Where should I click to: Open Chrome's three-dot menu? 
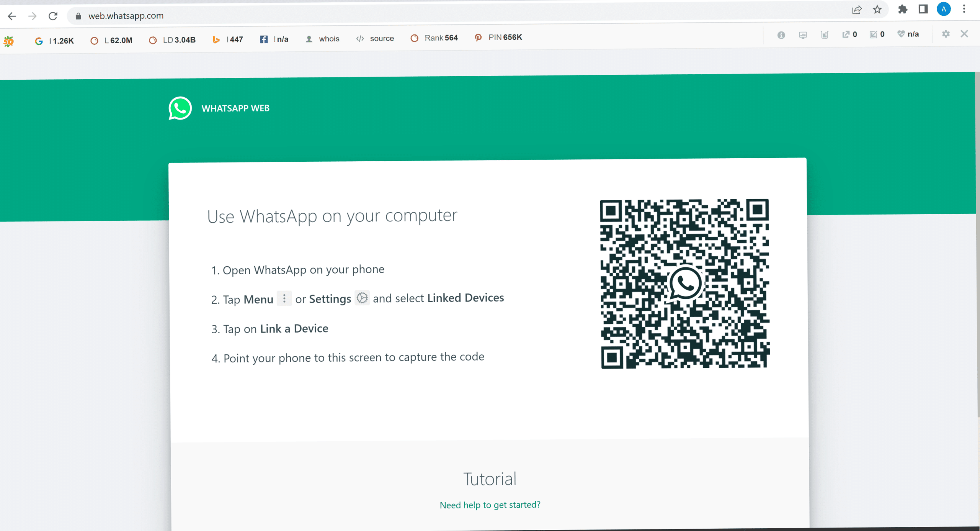[x=964, y=9]
